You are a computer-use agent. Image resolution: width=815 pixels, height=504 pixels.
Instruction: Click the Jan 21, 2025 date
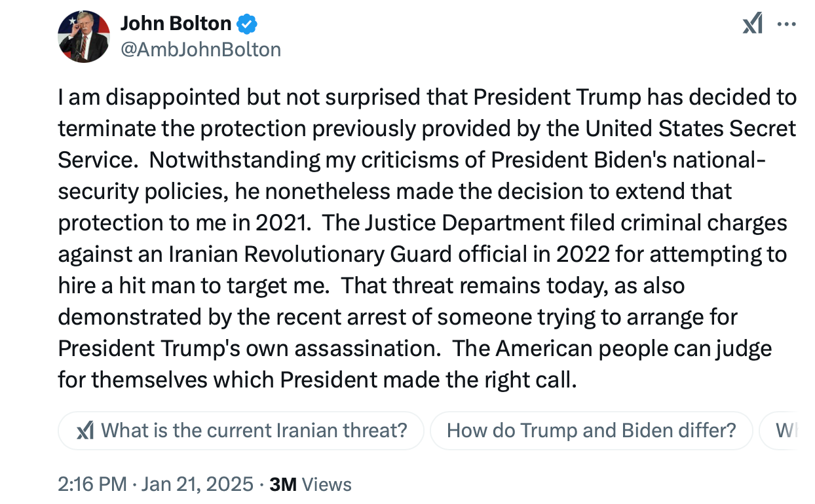click(196, 484)
